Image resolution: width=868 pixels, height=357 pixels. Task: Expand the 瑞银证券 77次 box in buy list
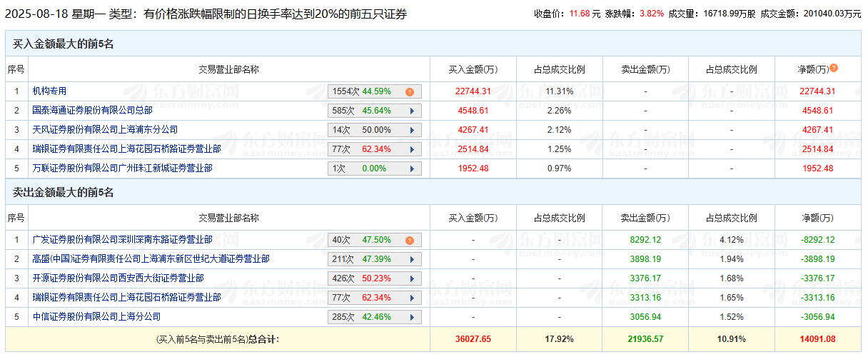point(375,149)
